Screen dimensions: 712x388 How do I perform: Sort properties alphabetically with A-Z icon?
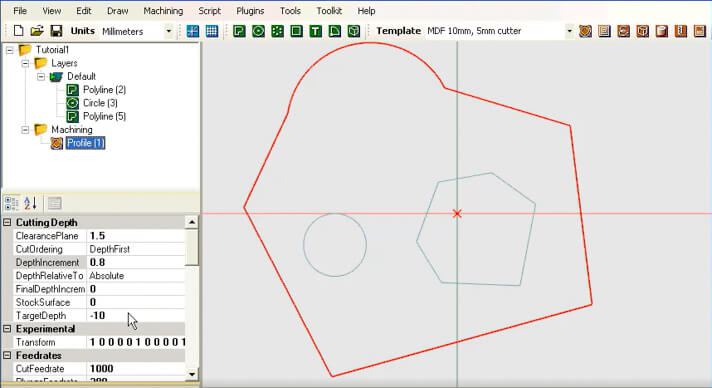[30, 203]
